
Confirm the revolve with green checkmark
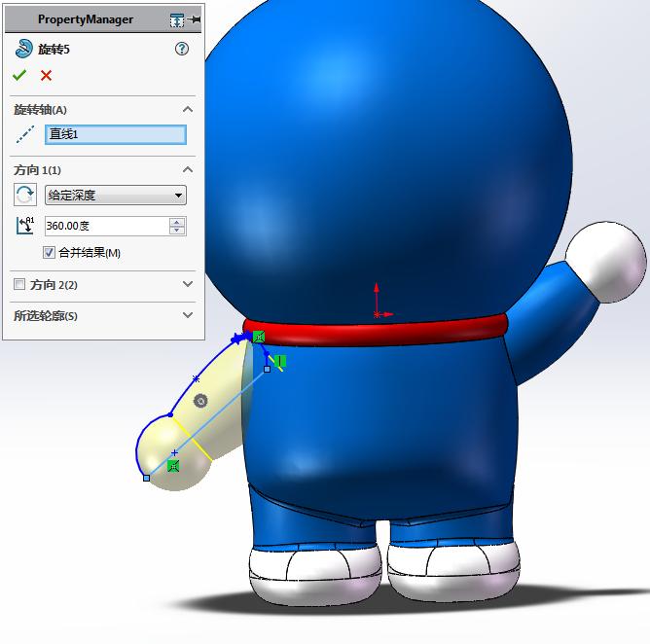19,75
